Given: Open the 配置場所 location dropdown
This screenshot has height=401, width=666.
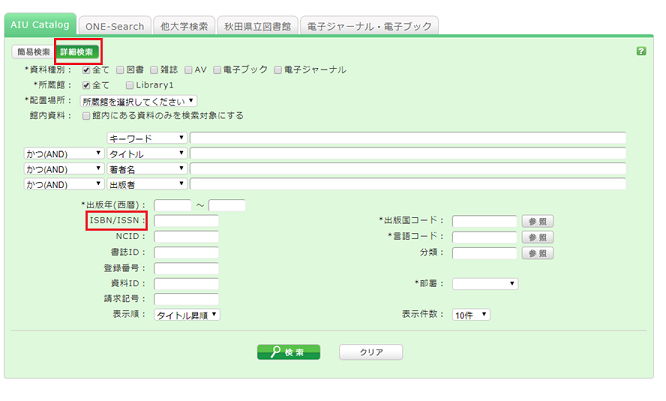Looking at the screenshot, I should 139,100.
